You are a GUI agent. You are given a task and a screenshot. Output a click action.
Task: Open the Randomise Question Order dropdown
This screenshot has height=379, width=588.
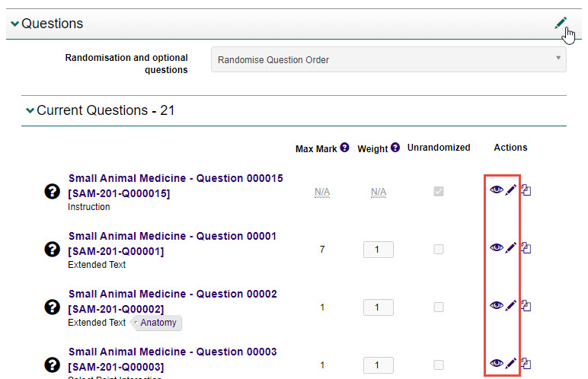coord(388,59)
